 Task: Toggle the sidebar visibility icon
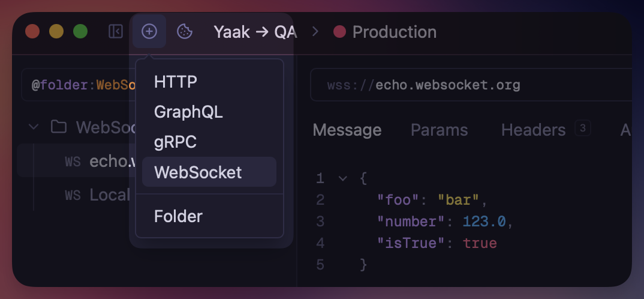(x=116, y=32)
